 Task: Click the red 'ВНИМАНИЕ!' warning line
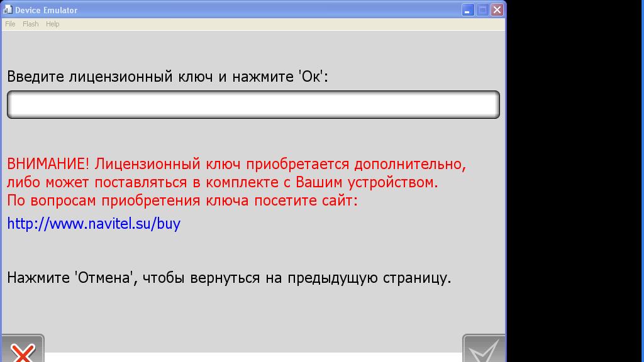pos(236,165)
